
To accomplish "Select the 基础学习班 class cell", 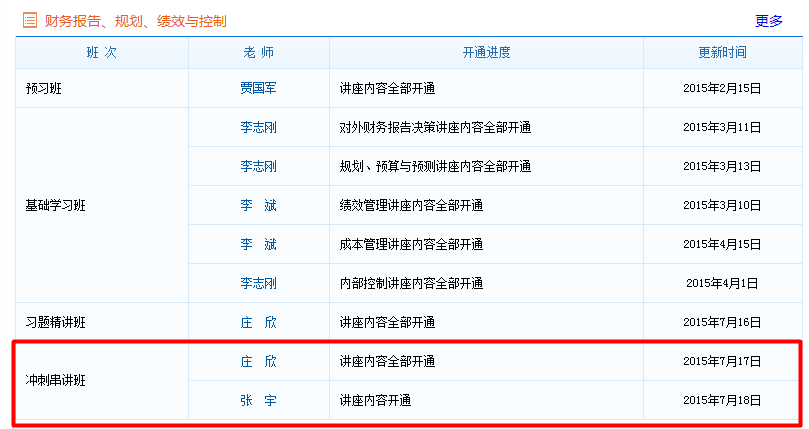I will (102, 205).
